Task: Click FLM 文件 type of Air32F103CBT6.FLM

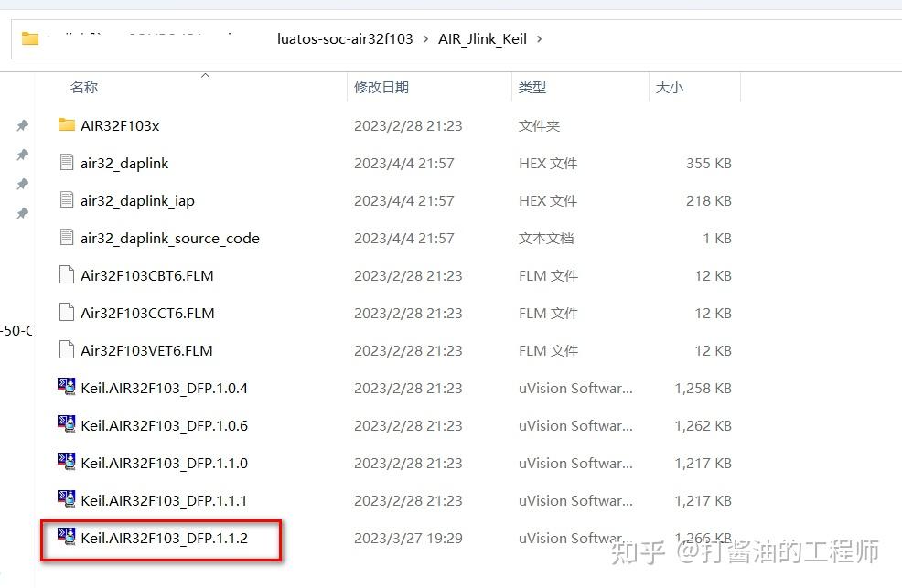Action: (x=548, y=276)
